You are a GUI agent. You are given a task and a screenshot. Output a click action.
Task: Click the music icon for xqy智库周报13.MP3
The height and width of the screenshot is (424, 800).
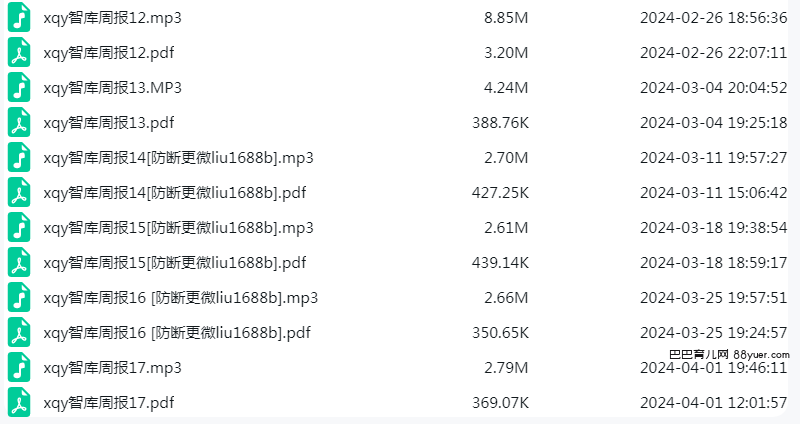(19, 88)
